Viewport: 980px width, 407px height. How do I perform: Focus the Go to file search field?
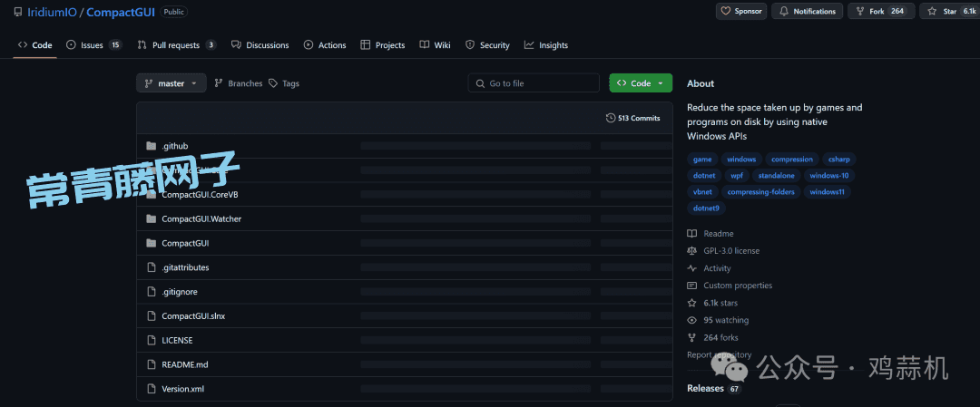click(x=534, y=83)
